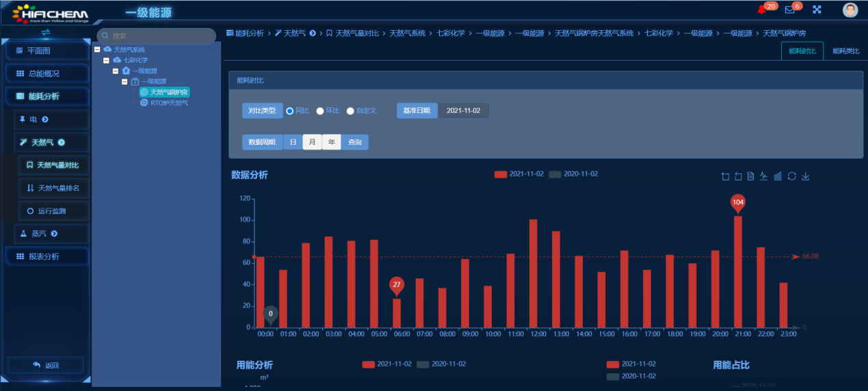The width and height of the screenshot is (868, 391).
Task: Click the sidebar collapse swap icon
Action: (46, 32)
